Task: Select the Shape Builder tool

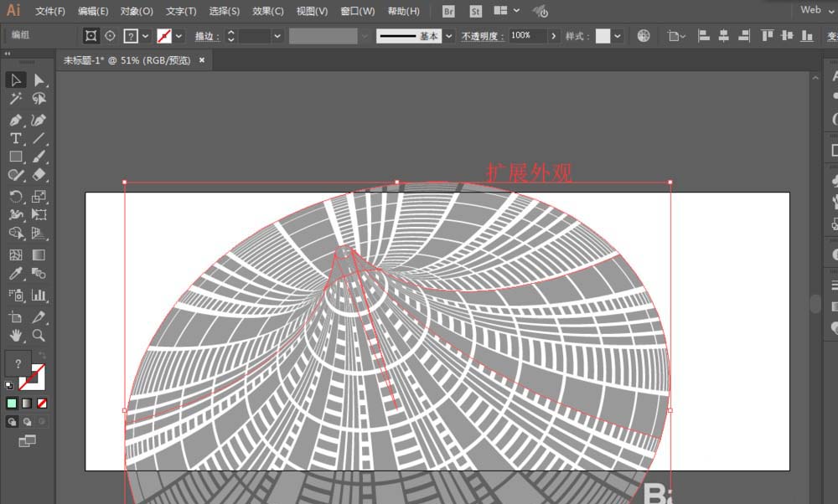Action: coord(15,233)
